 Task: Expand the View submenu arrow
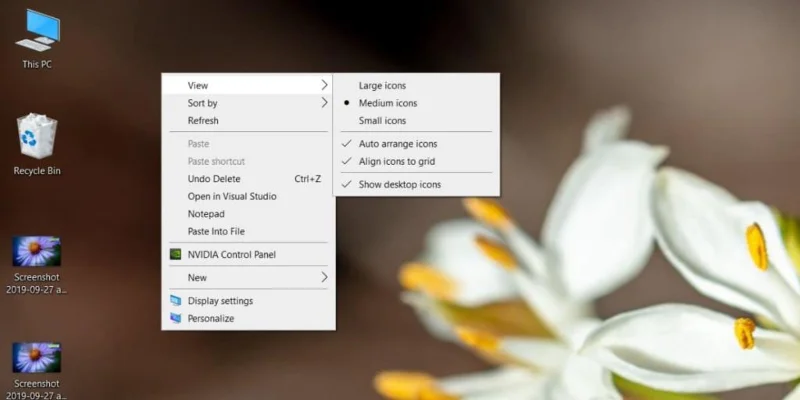coord(324,85)
